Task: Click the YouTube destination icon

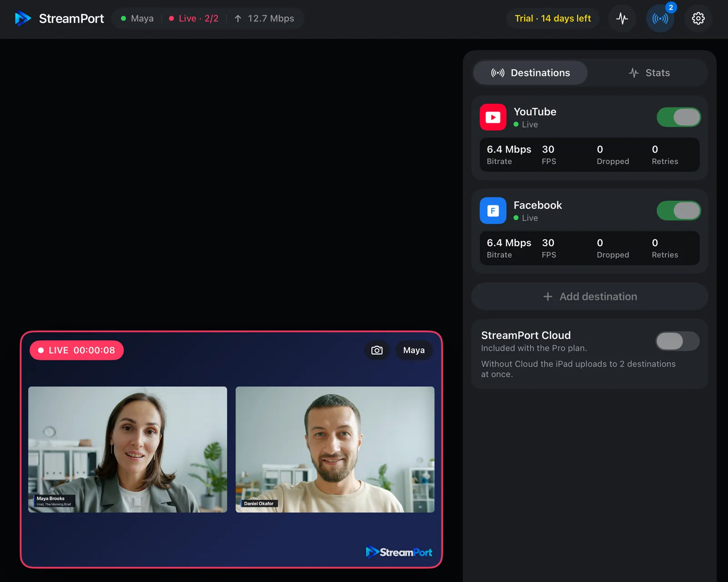Action: 493,117
